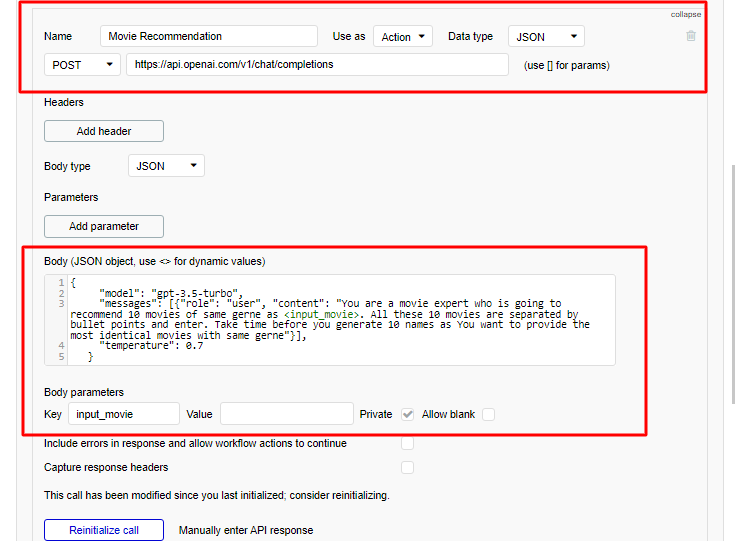The image size is (735, 547).
Task: Click the "Headers" label
Action: (64, 102)
